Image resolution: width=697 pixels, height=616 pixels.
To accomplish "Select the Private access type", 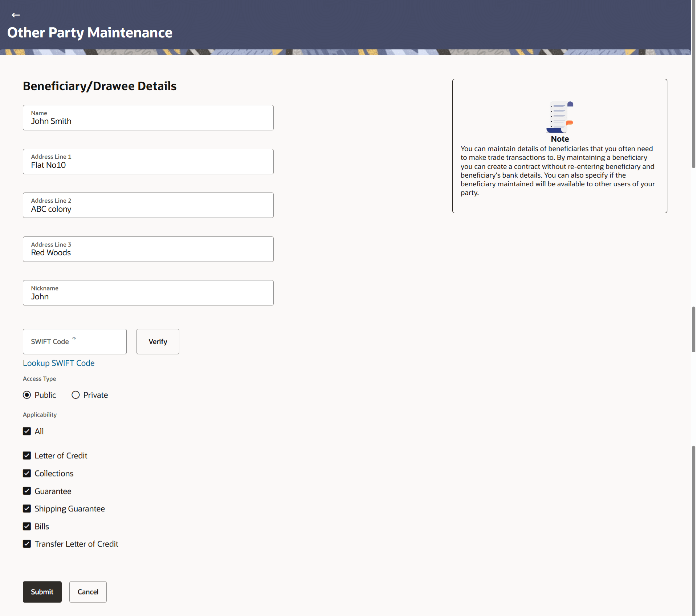I will (76, 395).
